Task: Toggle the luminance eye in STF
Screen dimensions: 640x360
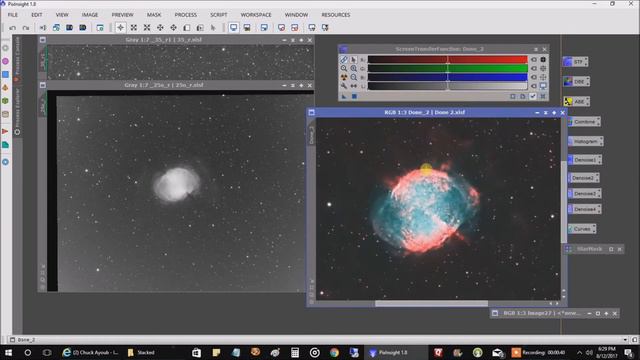Action: (534, 86)
